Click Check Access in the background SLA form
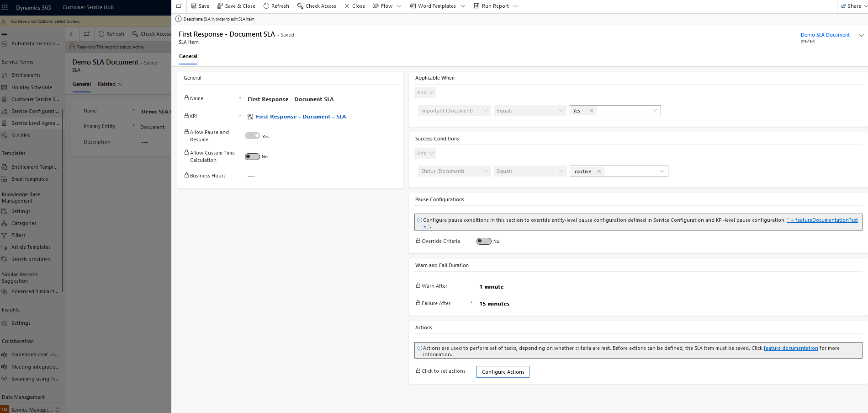This screenshot has width=868, height=413. point(152,34)
